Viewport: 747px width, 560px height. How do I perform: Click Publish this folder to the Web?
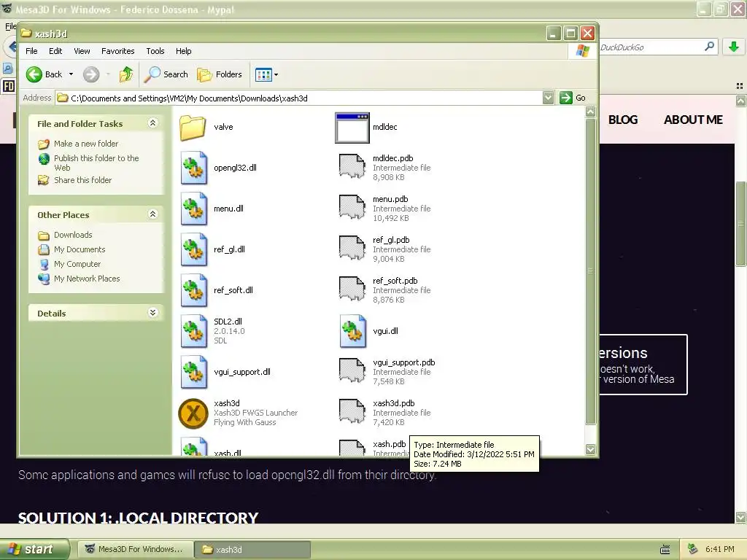pos(96,163)
